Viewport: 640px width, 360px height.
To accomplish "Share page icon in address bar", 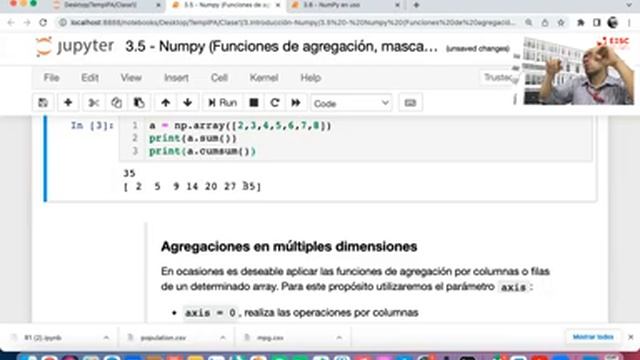I will pyautogui.click(x=545, y=23).
